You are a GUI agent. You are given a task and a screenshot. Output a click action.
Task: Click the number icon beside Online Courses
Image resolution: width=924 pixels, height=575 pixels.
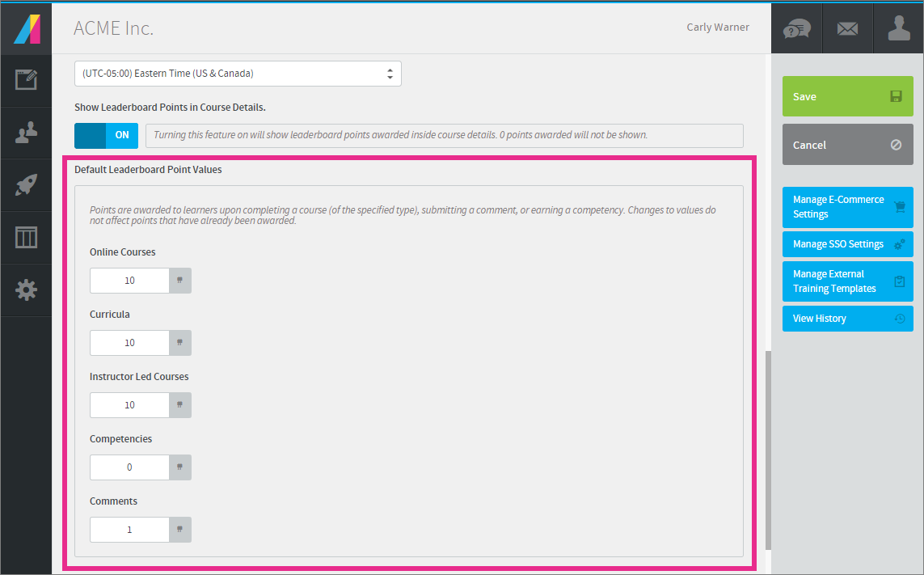pos(179,281)
